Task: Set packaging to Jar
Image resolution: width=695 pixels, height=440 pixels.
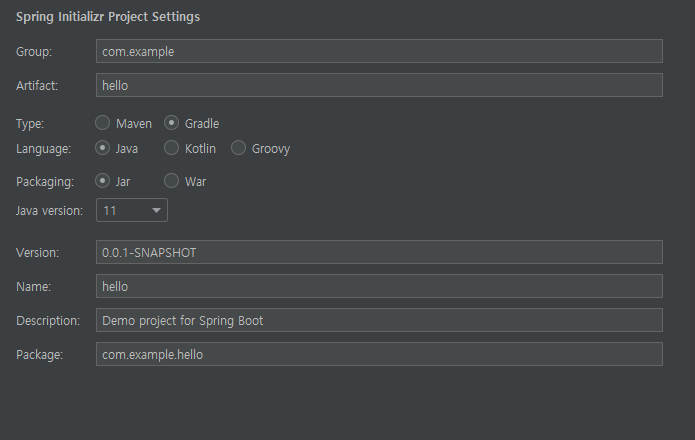Action: pyautogui.click(x=103, y=181)
